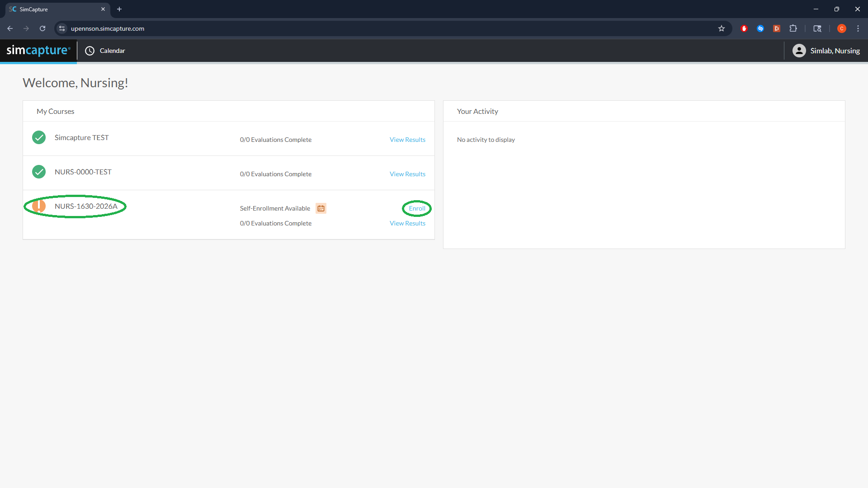Viewport: 868px width, 488px height.
Task: Click Enroll for NURS-1630-2026A
Action: tap(417, 208)
